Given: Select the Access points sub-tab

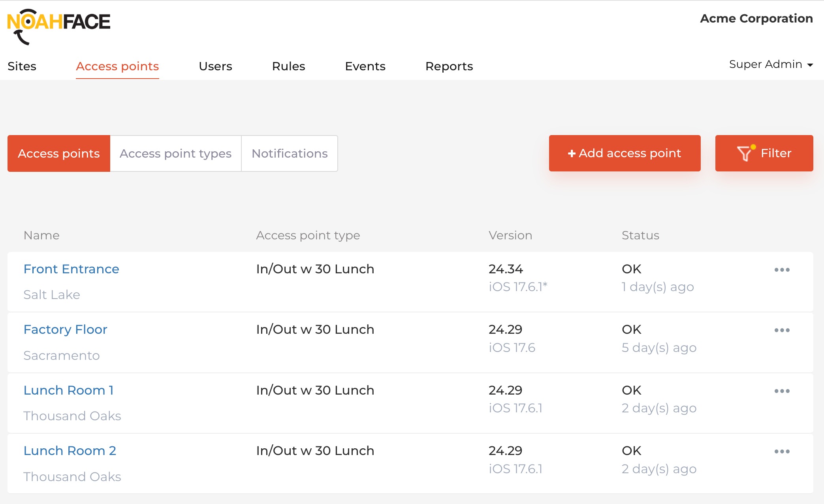Looking at the screenshot, I should [59, 153].
